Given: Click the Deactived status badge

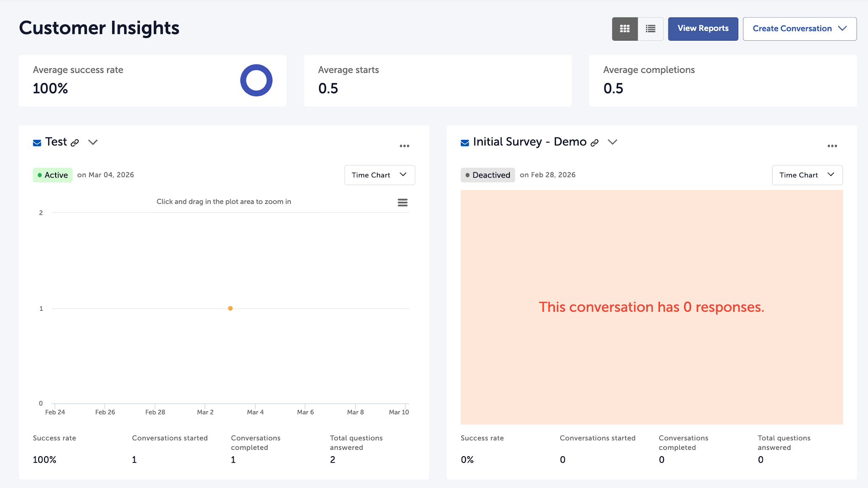Looking at the screenshot, I should (x=487, y=175).
